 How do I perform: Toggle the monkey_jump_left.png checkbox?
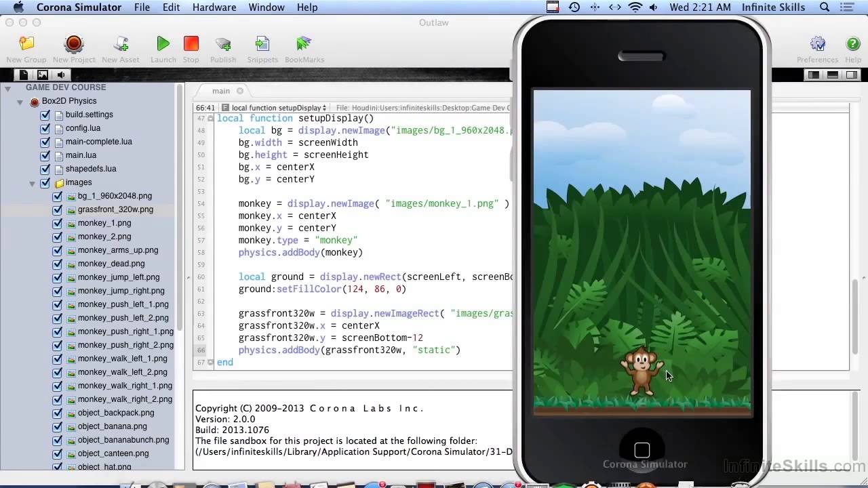tap(58, 278)
